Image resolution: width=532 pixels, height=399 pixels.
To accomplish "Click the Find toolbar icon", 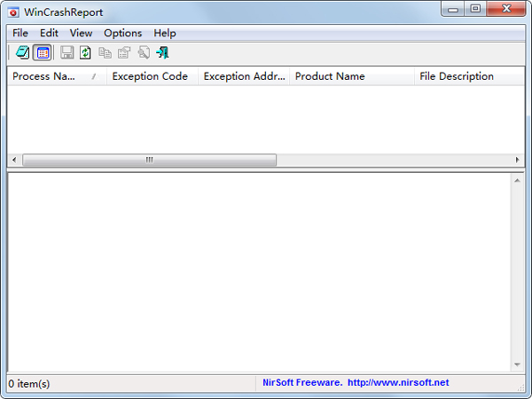I will pyautogui.click(x=144, y=53).
